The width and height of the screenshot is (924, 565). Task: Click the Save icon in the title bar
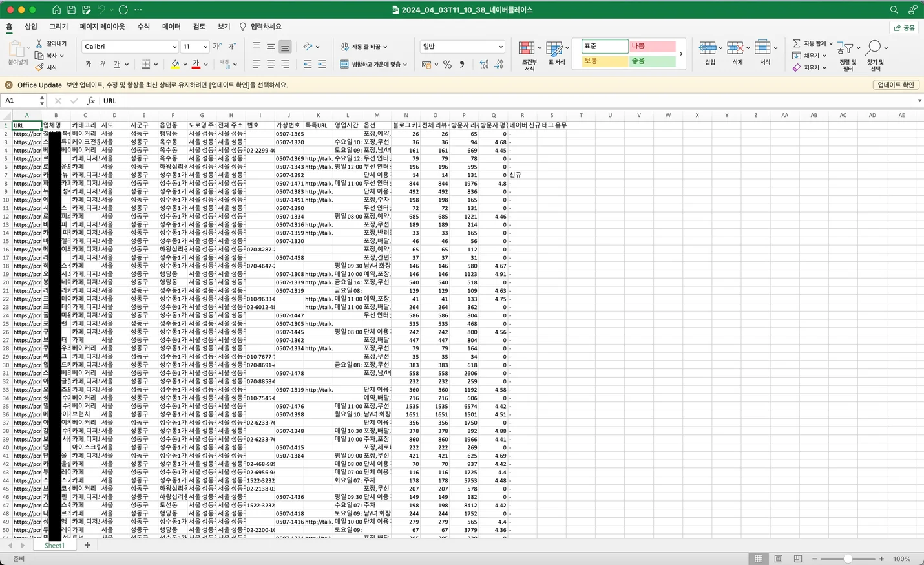click(71, 10)
